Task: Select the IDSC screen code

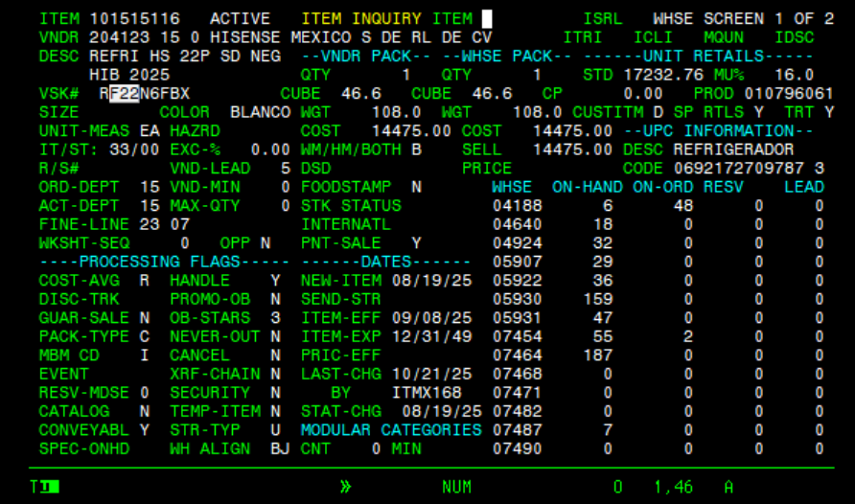Action: [x=795, y=37]
